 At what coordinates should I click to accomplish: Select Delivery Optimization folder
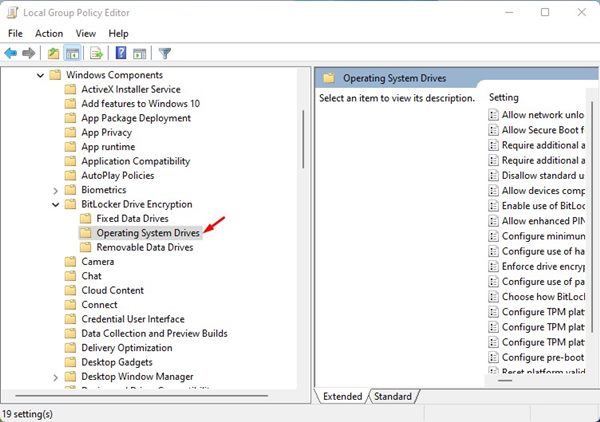click(x=127, y=348)
